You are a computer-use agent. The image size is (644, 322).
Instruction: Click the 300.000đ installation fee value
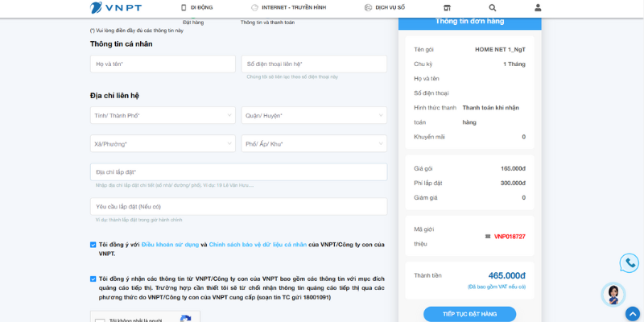click(513, 184)
